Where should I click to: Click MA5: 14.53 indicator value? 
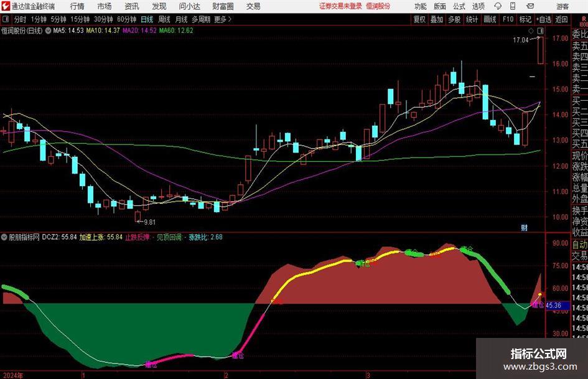pos(68,30)
